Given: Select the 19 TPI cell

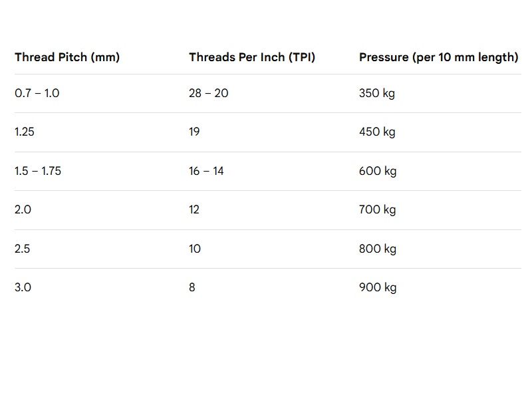Looking at the screenshot, I should click(194, 132).
